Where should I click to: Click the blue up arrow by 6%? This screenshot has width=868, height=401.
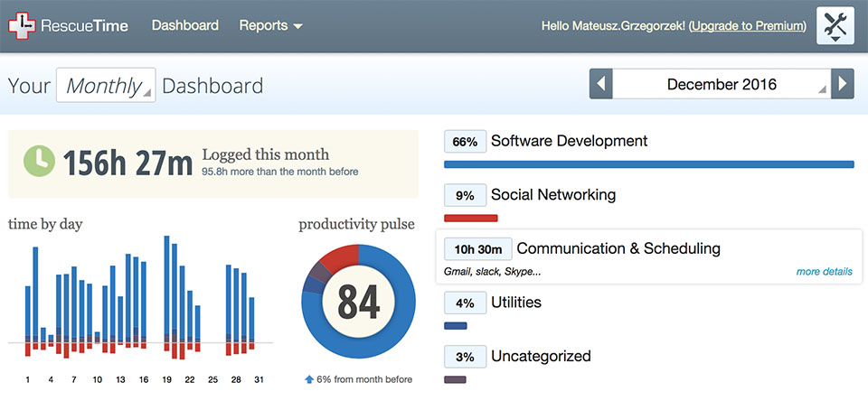coord(309,379)
